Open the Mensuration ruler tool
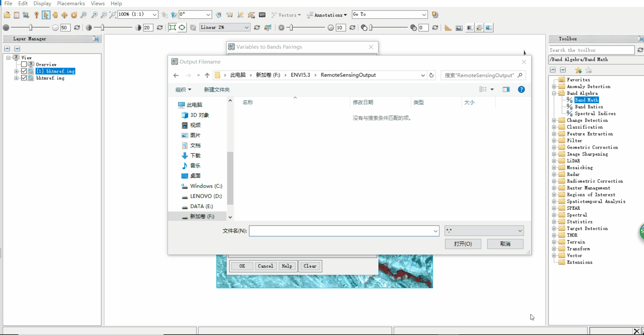 pos(448,28)
